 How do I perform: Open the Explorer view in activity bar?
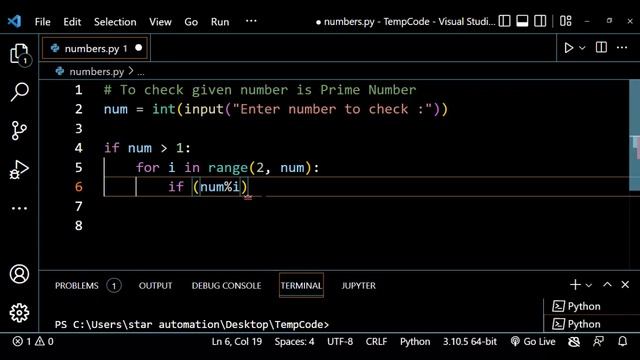[x=19, y=53]
